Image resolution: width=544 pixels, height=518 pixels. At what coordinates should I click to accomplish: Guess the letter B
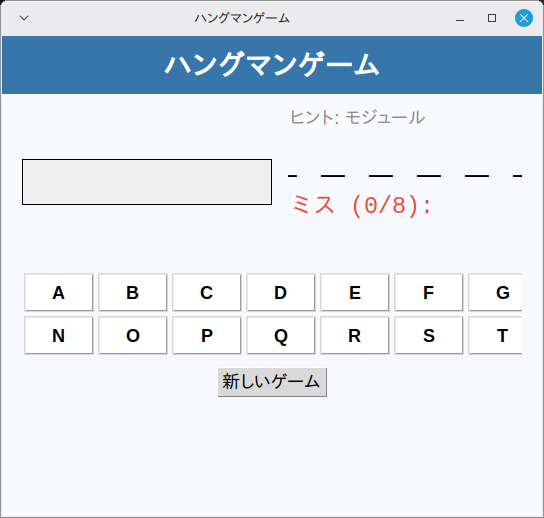click(x=133, y=292)
